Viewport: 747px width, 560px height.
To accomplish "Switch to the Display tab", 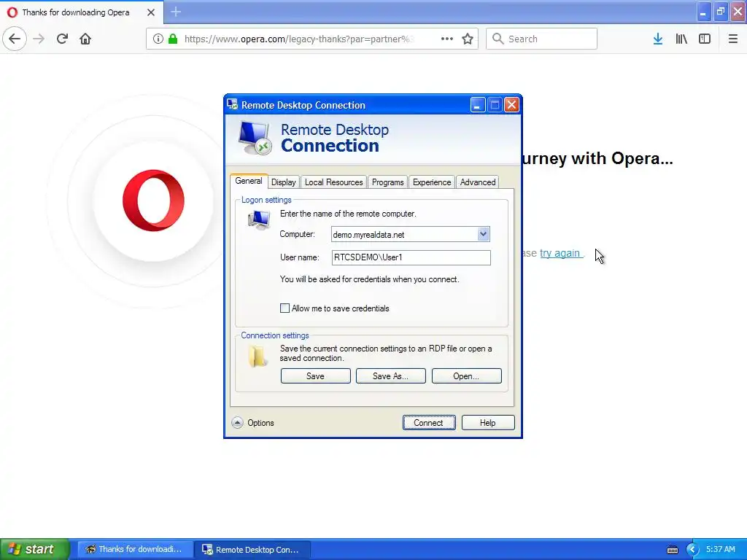I will 284,182.
